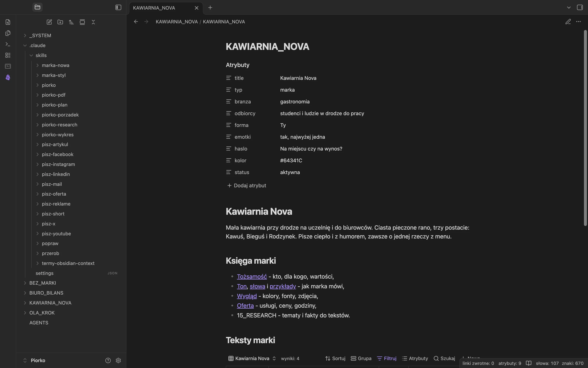This screenshot has width=588, height=368.
Task: Toggle the left sidebar collapse icon
Action: coord(118,7)
